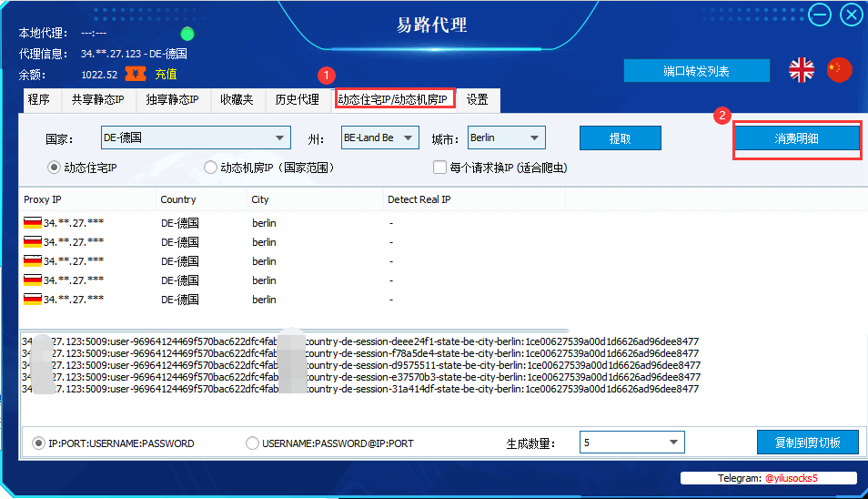Click the green connection status indicator
Screen dimensions: 868x499
187,34
